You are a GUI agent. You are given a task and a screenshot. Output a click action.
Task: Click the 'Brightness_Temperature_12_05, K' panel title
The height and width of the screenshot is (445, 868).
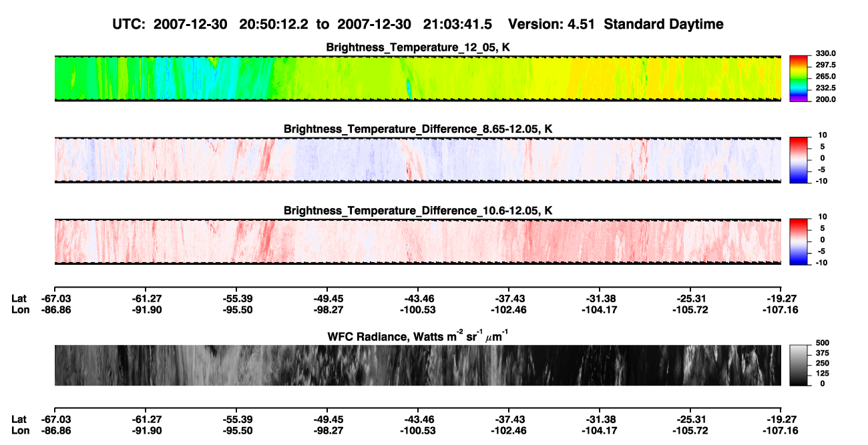[x=418, y=47]
